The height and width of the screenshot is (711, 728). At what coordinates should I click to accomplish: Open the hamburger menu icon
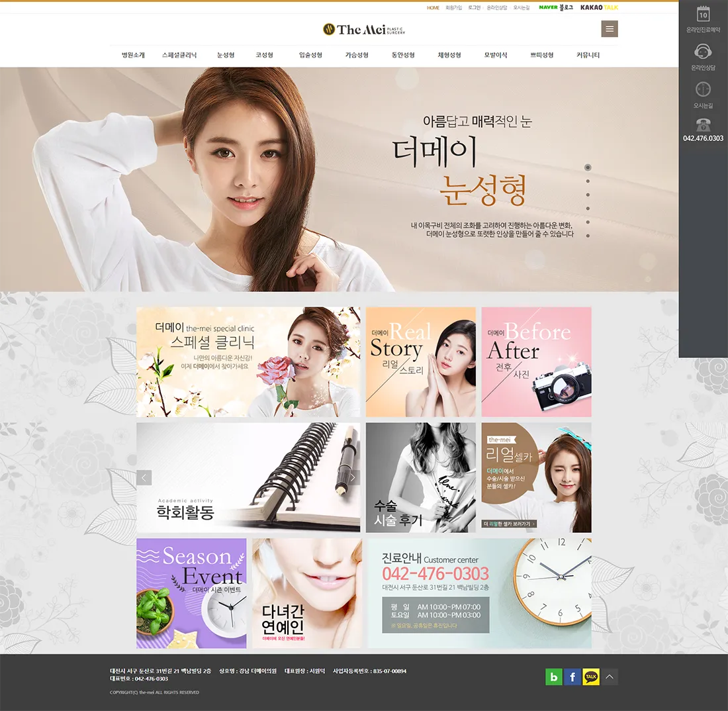tap(610, 28)
